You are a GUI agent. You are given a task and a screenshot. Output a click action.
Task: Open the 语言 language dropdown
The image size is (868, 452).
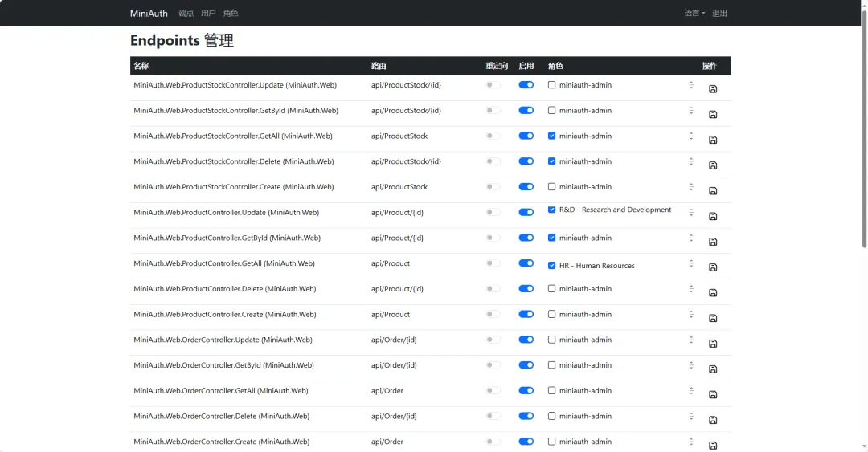[694, 14]
